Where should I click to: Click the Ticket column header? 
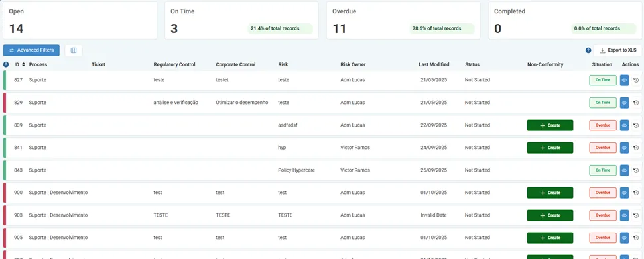[x=99, y=64]
